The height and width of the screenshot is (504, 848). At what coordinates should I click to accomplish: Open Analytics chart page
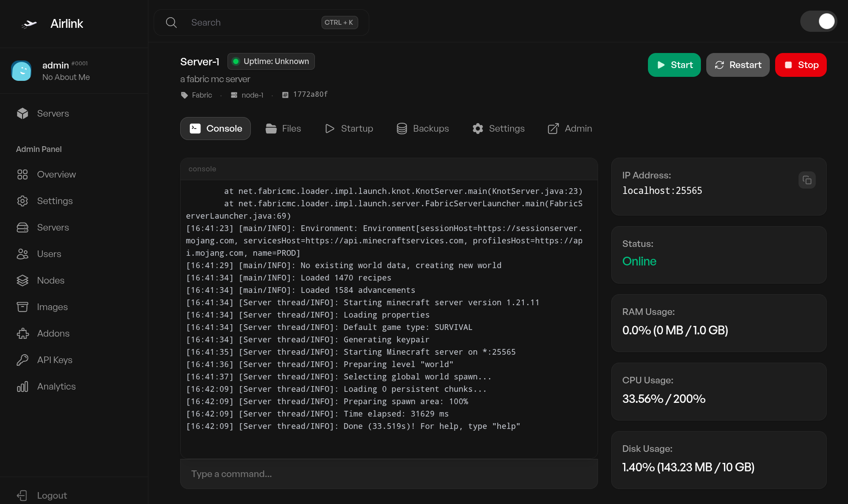pos(56,387)
